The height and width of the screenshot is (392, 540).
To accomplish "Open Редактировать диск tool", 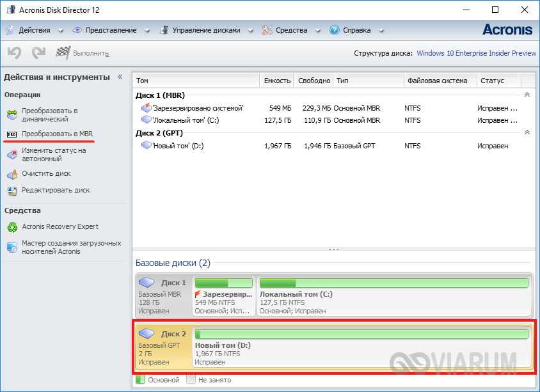I will (56, 190).
